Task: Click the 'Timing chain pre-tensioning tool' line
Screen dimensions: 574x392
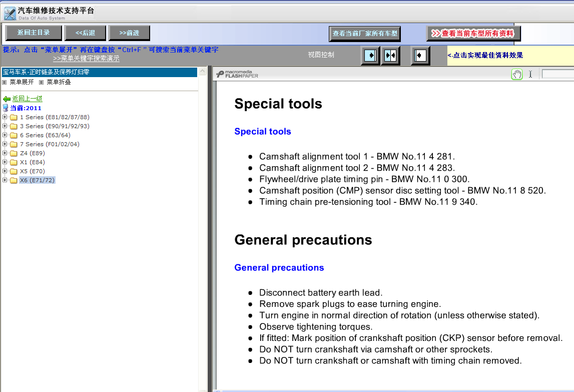Action: point(368,202)
